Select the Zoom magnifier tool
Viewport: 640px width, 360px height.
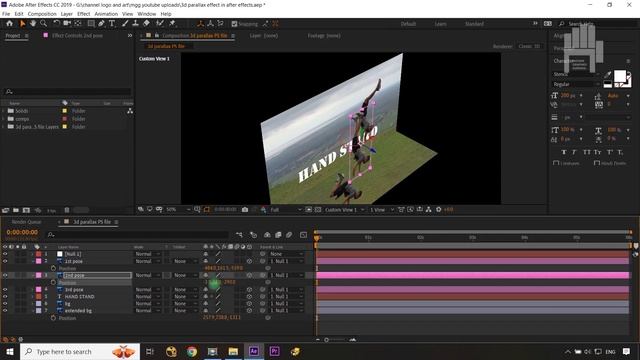coord(43,24)
